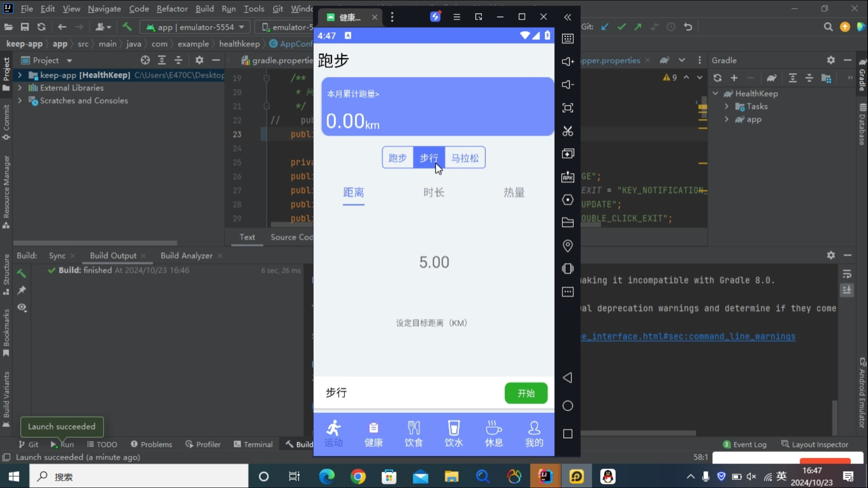Image resolution: width=868 pixels, height=488 pixels.
Task: Switch to 马拉松 (Marathon) activity tab
Action: [x=464, y=157]
